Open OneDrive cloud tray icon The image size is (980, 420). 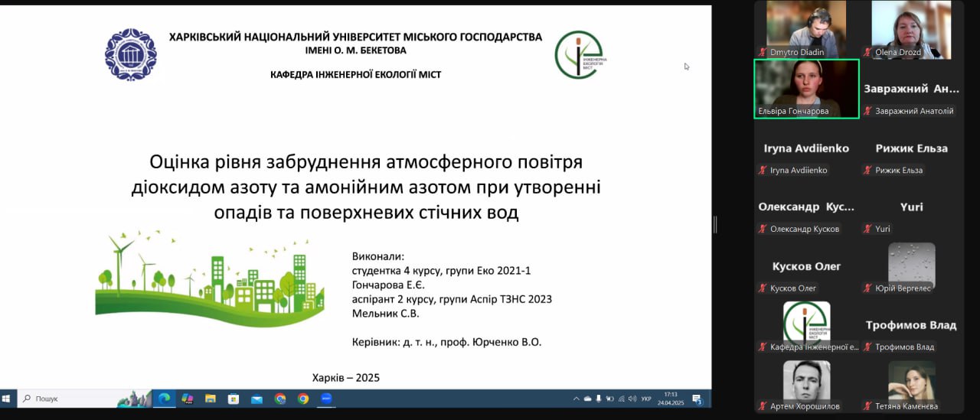click(587, 399)
